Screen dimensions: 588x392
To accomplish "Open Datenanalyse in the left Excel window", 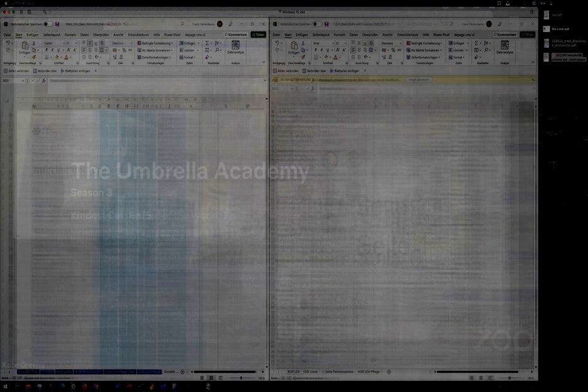I will (x=236, y=48).
